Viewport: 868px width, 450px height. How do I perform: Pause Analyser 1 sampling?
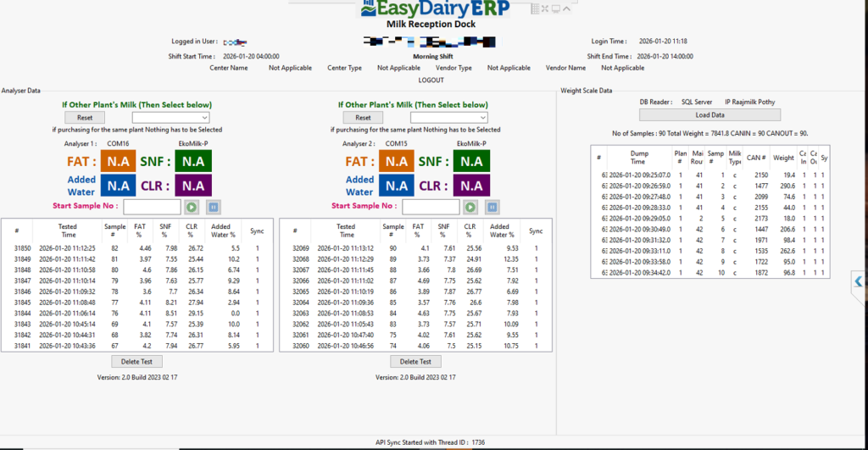(x=213, y=207)
